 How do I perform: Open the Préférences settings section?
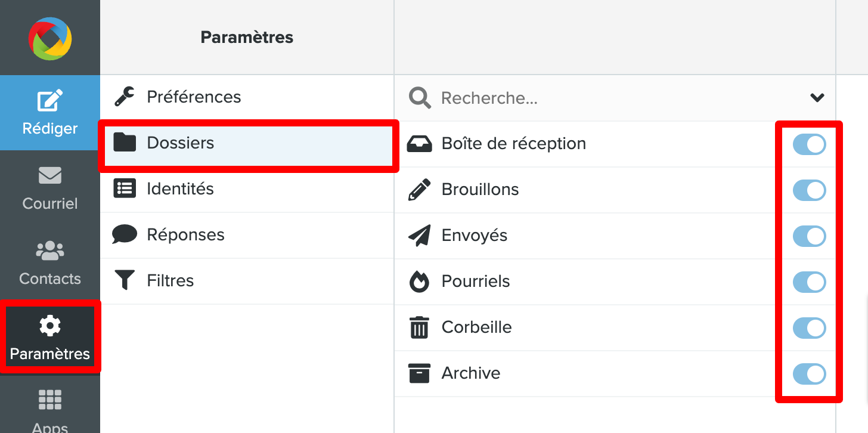(x=194, y=97)
